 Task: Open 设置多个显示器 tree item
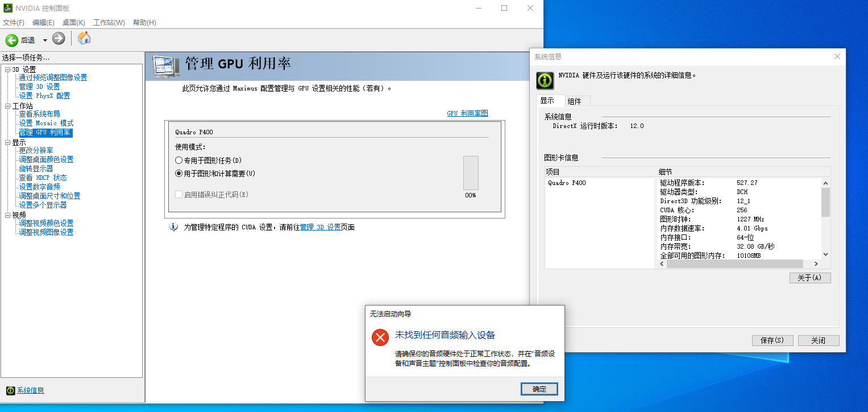click(x=43, y=205)
